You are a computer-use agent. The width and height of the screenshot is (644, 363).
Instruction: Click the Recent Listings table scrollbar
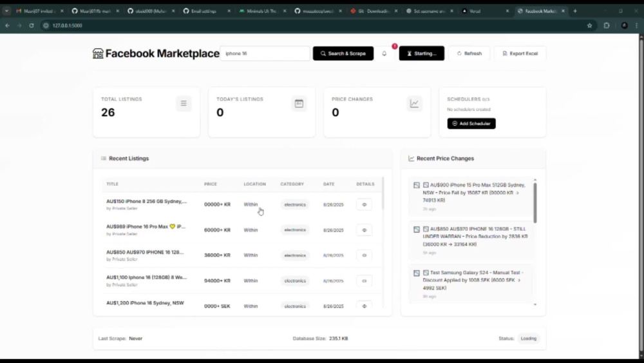click(x=383, y=193)
